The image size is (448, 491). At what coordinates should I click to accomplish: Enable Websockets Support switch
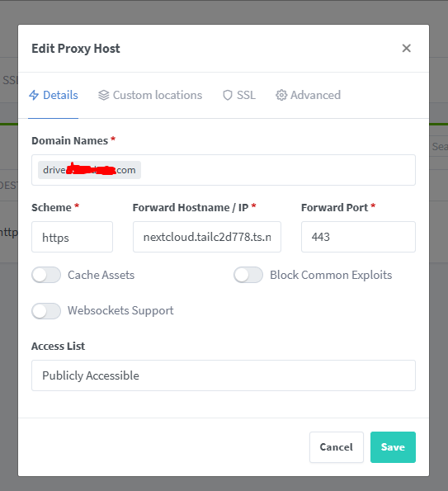(x=46, y=311)
